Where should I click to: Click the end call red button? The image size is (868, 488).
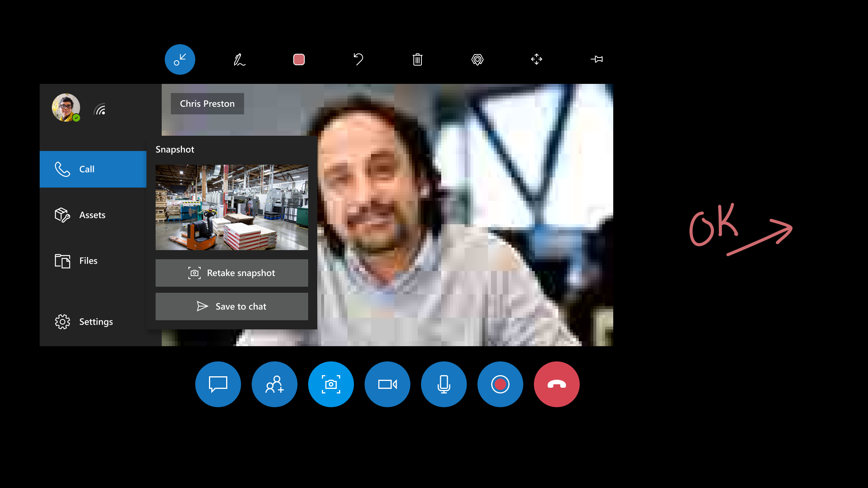coord(556,384)
